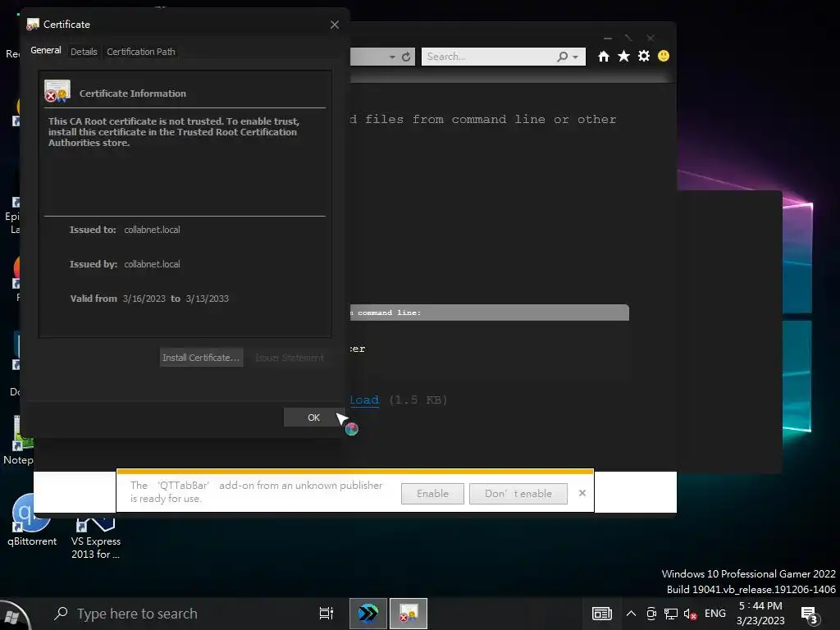Click the Windows Start button
Image resolution: width=840 pixels, height=630 pixels.
15,615
